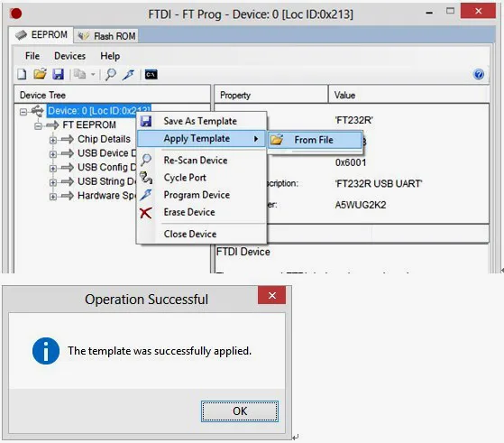Switch to the Flash ROM tab
This screenshot has height=443, width=504.
106,36
